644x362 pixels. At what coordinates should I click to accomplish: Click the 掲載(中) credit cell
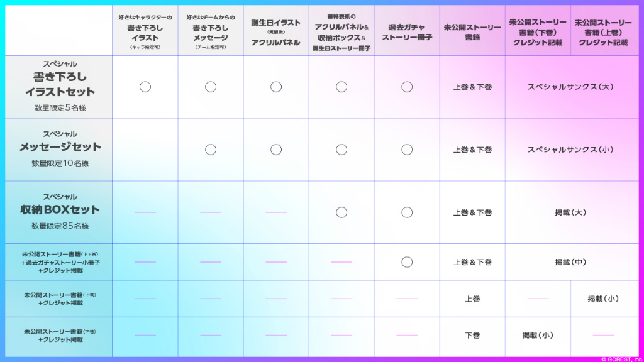(x=570, y=262)
